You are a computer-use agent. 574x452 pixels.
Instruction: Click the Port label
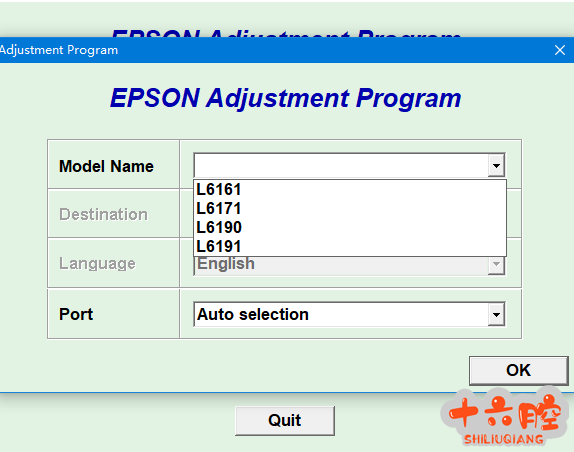tap(76, 314)
